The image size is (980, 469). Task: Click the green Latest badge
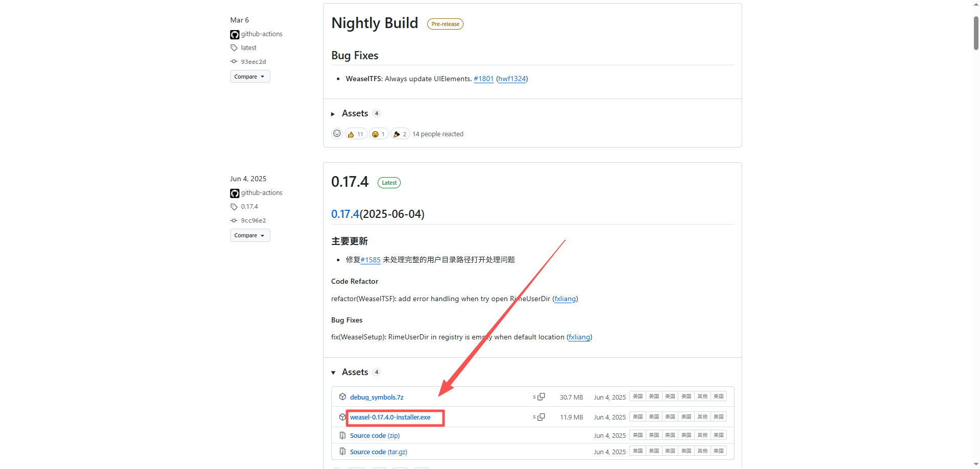[389, 183]
